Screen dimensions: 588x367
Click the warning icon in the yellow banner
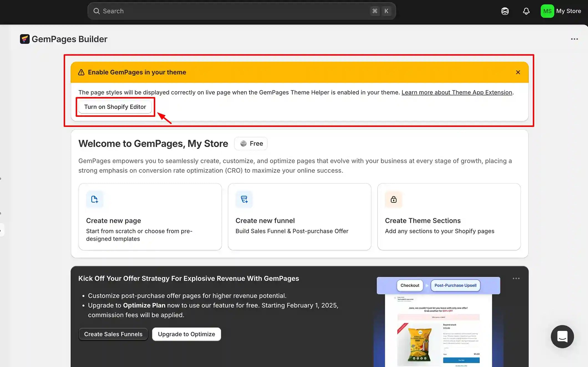[x=81, y=72]
